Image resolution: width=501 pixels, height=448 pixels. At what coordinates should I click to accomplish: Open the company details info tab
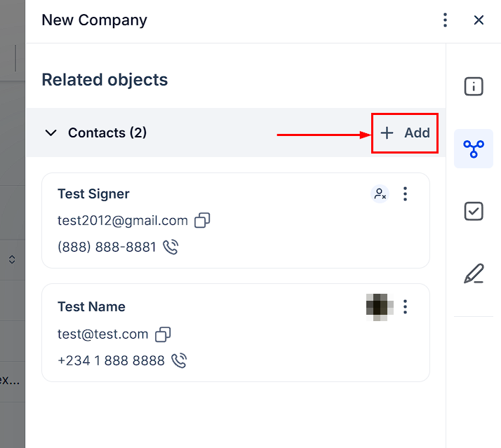pos(474,87)
